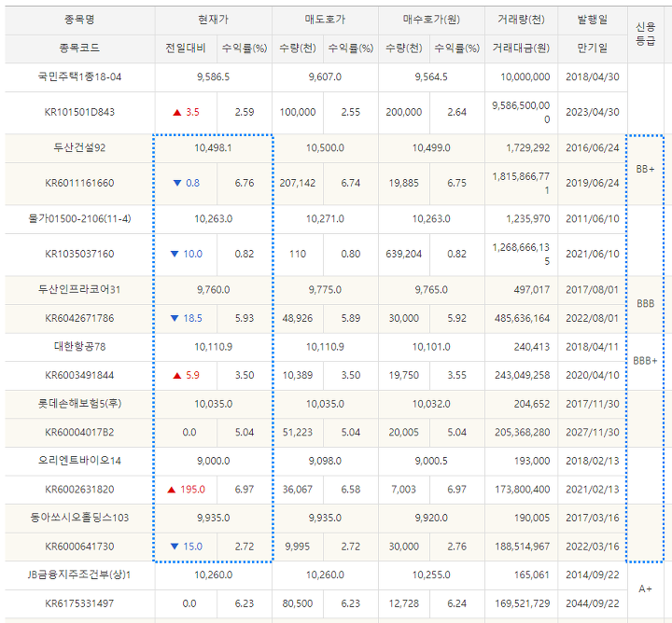Click the 매수호가(원) column header
This screenshot has width=672, height=623.
pos(431,20)
